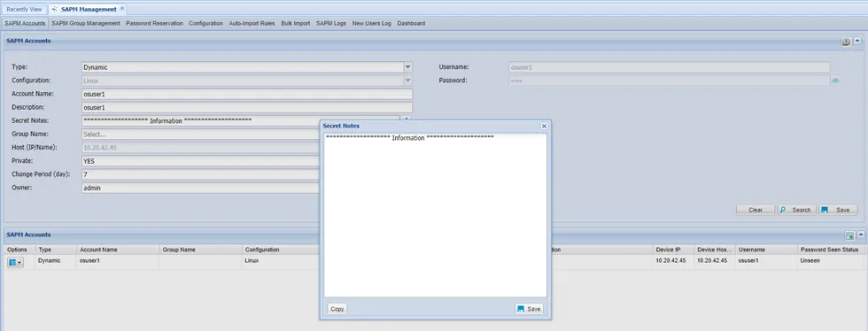Sort by the Username column header
This screenshot has height=331, width=868.
pos(767,250)
